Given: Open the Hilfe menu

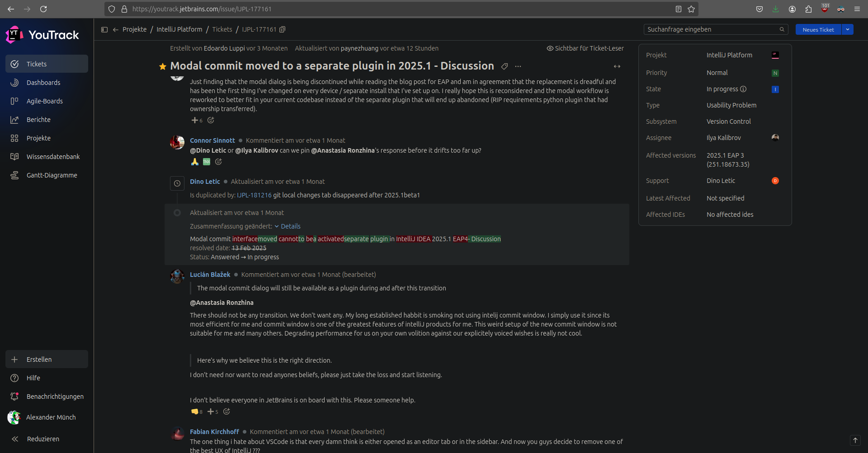Looking at the screenshot, I should pyautogui.click(x=47, y=378).
